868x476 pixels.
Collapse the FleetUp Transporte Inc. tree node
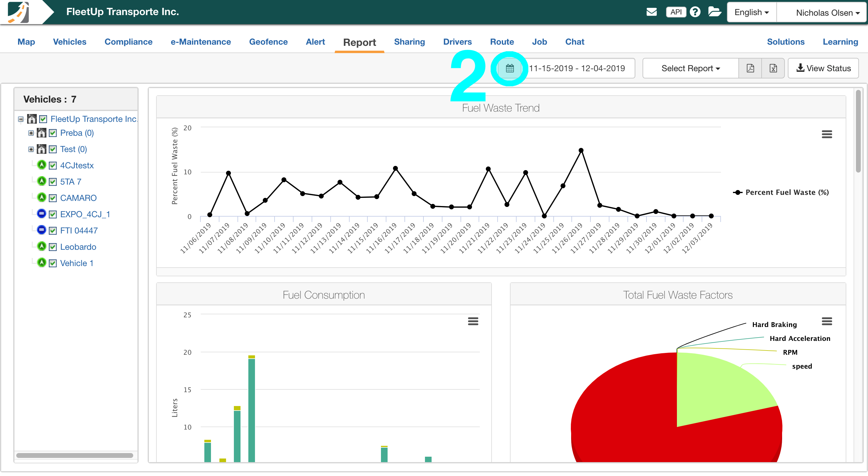(x=21, y=119)
